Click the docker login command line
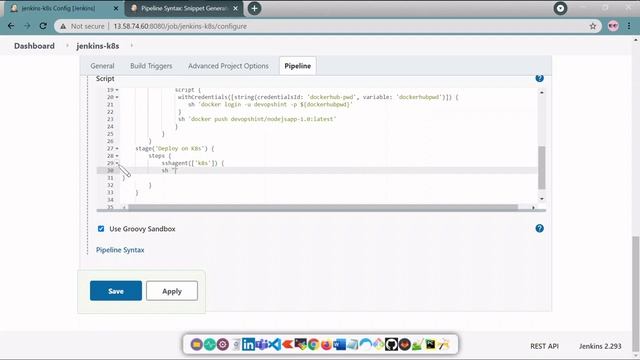Screen dimensions: 640x360 (x=270, y=104)
